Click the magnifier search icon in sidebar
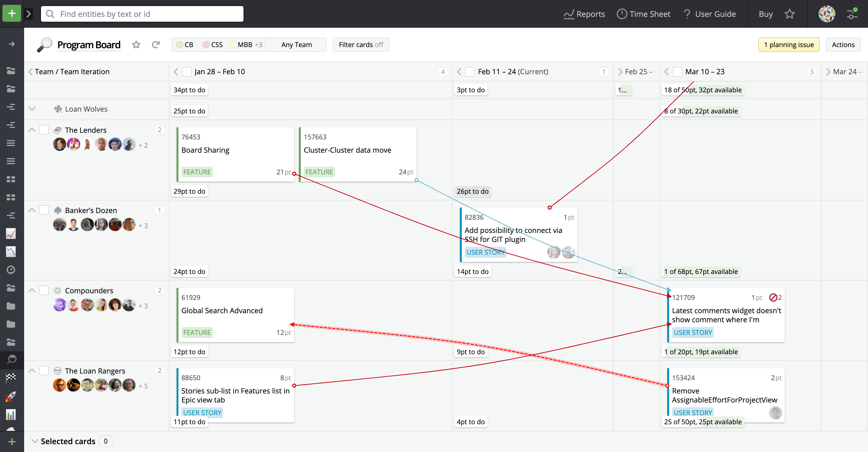This screenshot has width=868, height=452. [11, 360]
